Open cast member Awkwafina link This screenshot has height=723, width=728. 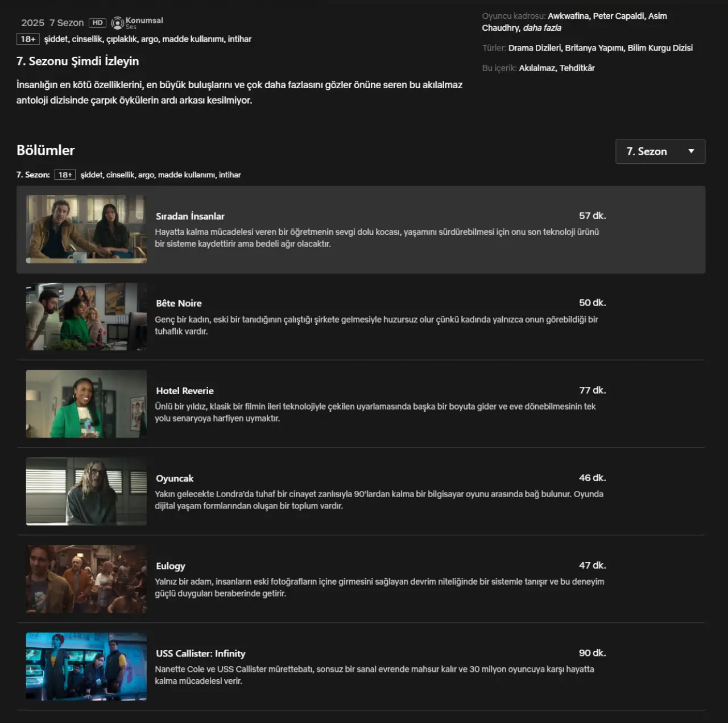click(568, 16)
